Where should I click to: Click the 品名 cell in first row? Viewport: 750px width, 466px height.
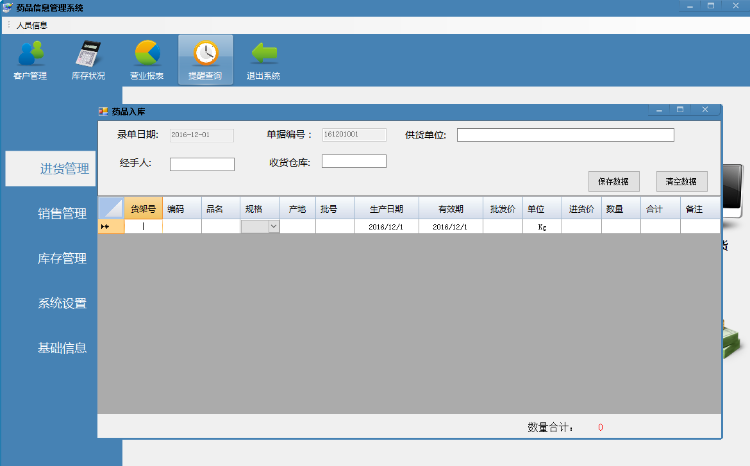pos(221,226)
